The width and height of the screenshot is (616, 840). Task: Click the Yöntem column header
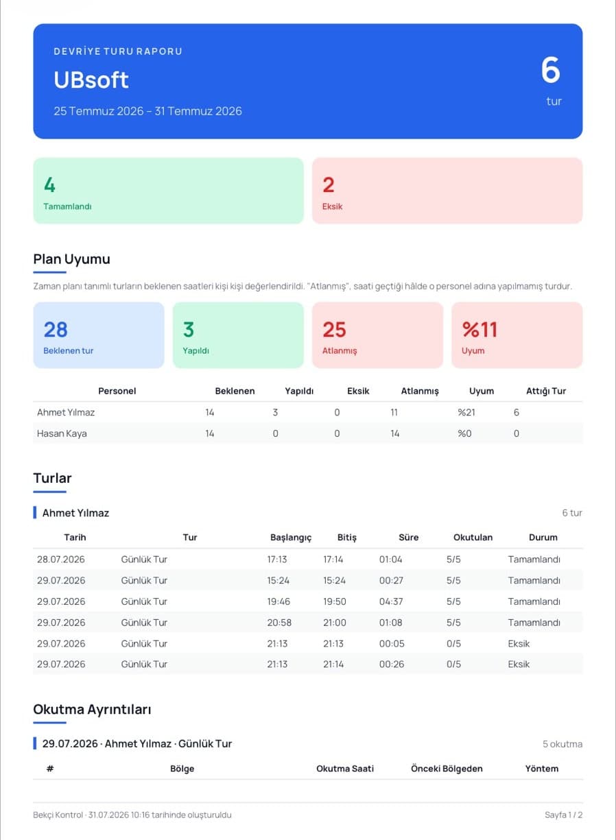542,769
